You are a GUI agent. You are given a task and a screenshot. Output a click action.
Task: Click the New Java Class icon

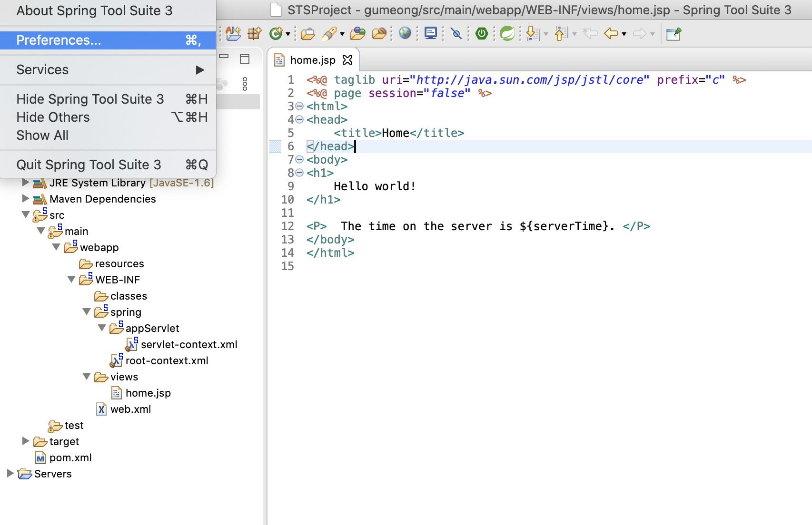click(x=276, y=33)
